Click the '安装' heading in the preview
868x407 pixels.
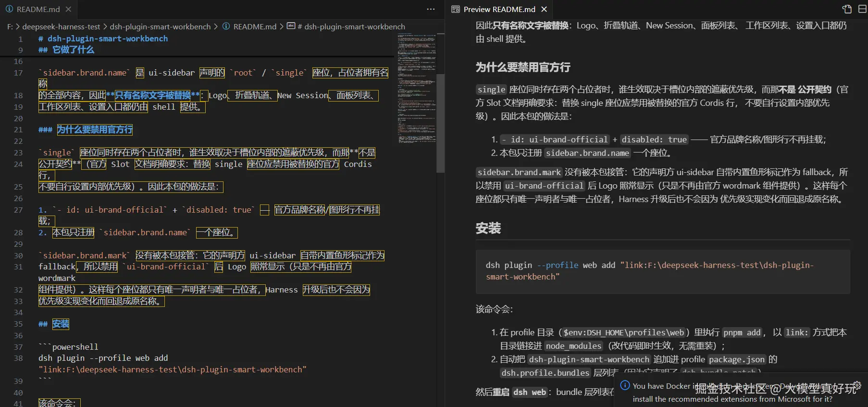pyautogui.click(x=488, y=228)
